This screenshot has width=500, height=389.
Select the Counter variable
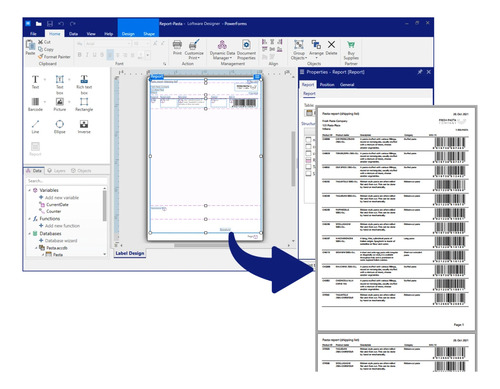pyautogui.click(x=50, y=211)
